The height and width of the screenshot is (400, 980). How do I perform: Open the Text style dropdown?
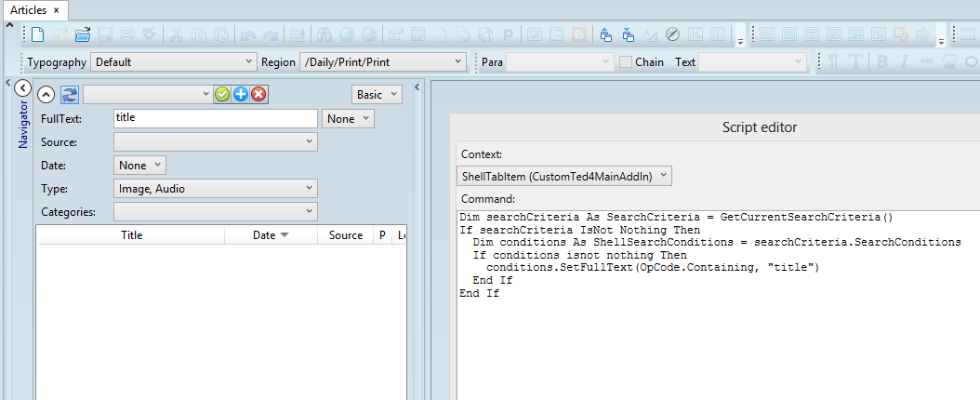point(752,62)
